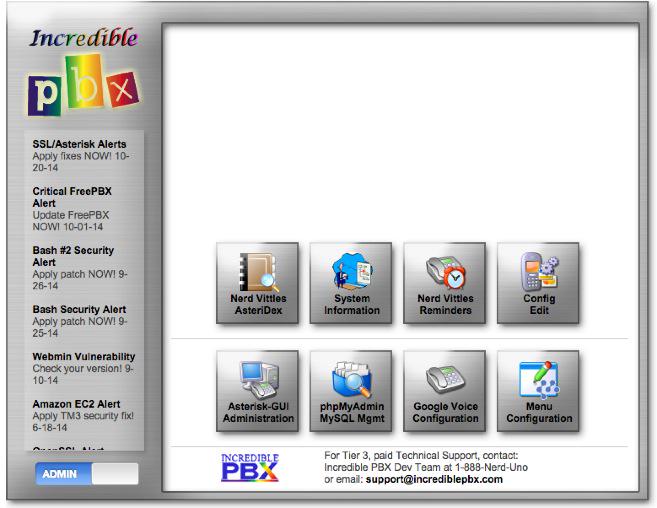Click 'Update FreePBX NOW! 10-01-14' text
Viewport: 657px width, 508px height.
[x=70, y=221]
